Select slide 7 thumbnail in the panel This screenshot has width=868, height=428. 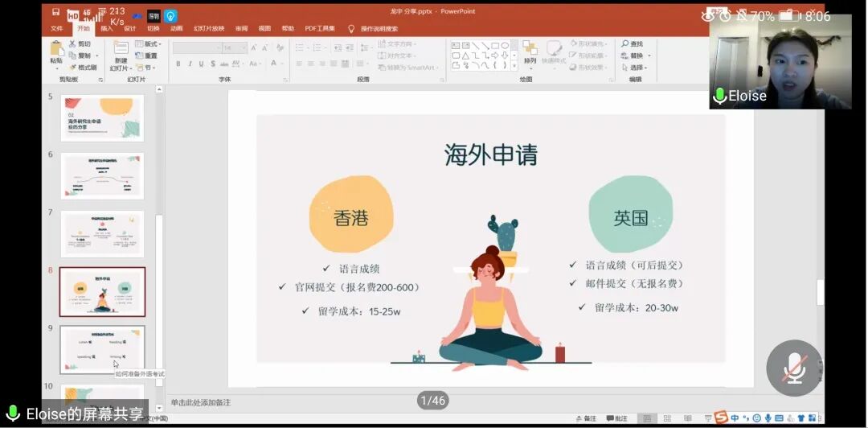[x=102, y=233]
